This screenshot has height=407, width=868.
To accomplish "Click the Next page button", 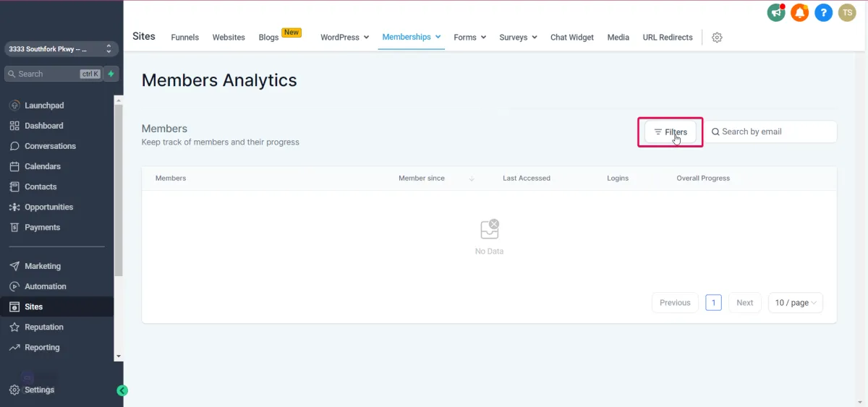I will 745,303.
